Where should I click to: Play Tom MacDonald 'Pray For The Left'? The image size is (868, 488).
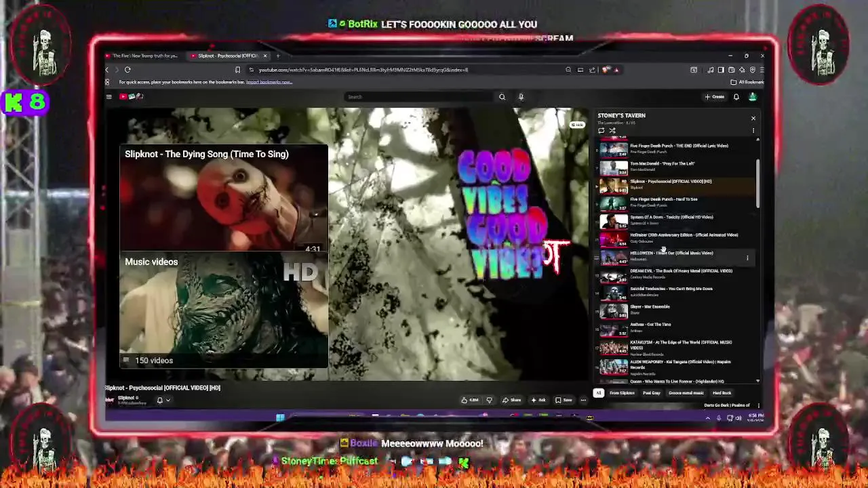(676, 167)
